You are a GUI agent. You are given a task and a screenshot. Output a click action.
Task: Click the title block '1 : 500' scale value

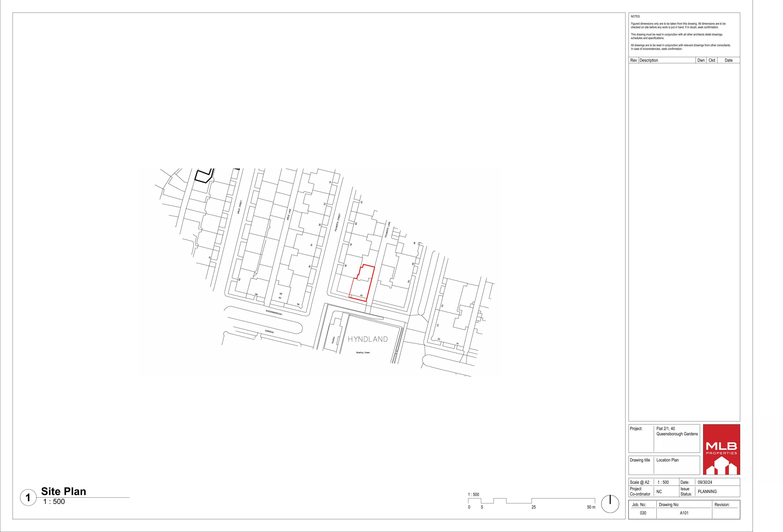(663, 482)
